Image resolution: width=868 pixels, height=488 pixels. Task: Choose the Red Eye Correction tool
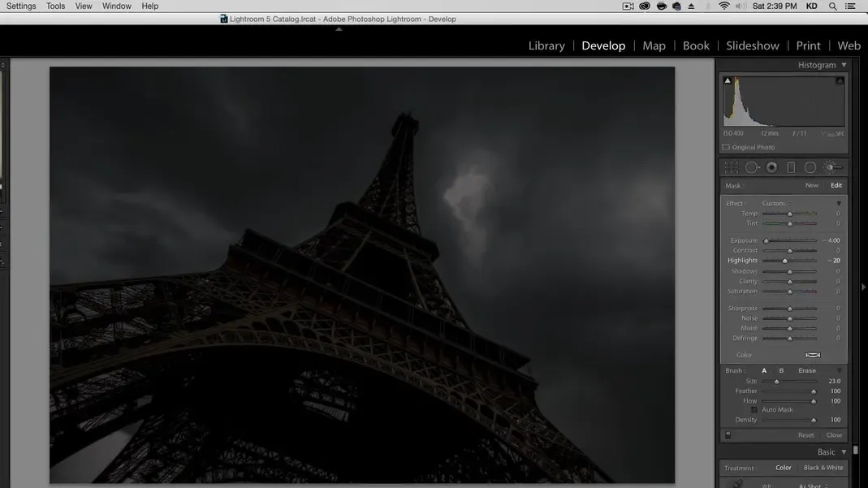click(x=771, y=167)
